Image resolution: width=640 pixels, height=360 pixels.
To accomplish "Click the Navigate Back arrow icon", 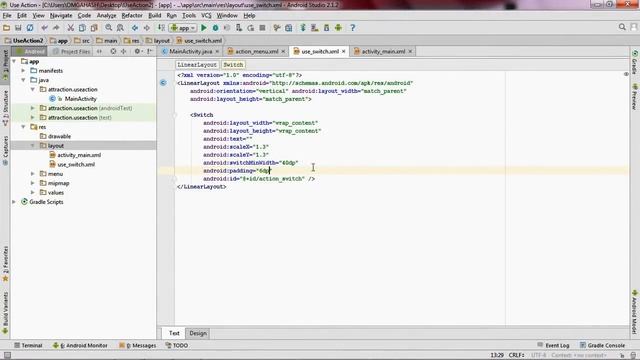I will point(135,28).
